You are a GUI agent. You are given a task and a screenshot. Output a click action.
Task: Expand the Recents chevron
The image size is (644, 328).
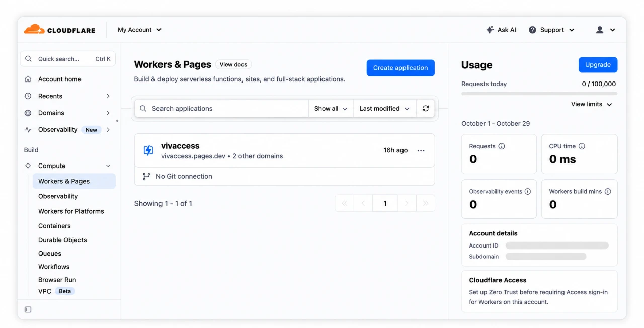tap(108, 96)
